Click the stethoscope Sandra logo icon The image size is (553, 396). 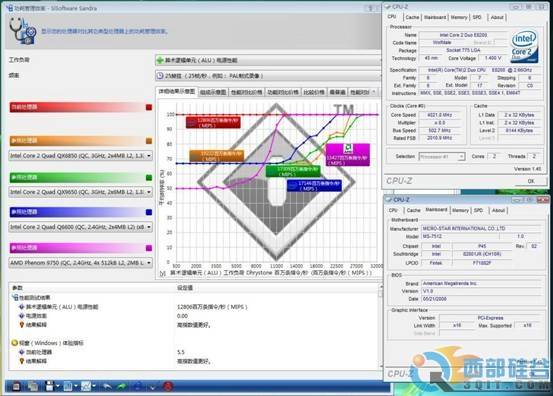pos(22,31)
